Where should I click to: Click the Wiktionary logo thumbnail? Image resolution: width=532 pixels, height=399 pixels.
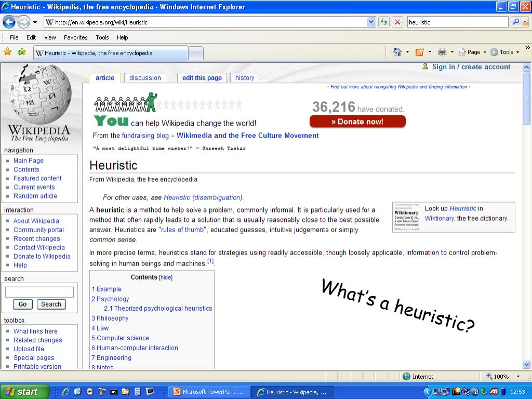tap(406, 217)
